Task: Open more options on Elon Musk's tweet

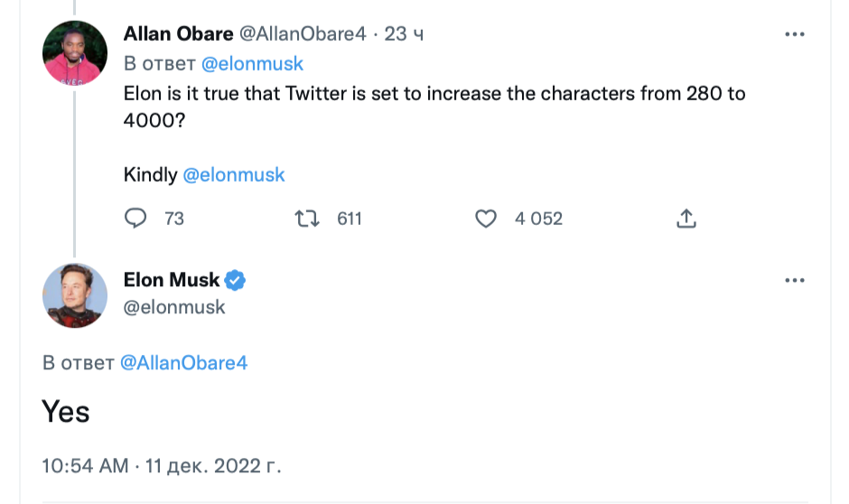Action: point(794,281)
